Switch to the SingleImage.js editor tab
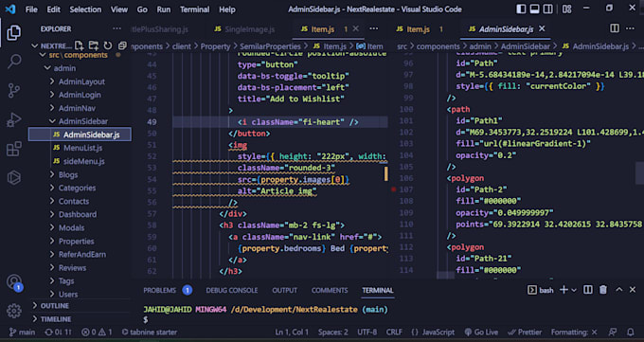 pyautogui.click(x=244, y=28)
